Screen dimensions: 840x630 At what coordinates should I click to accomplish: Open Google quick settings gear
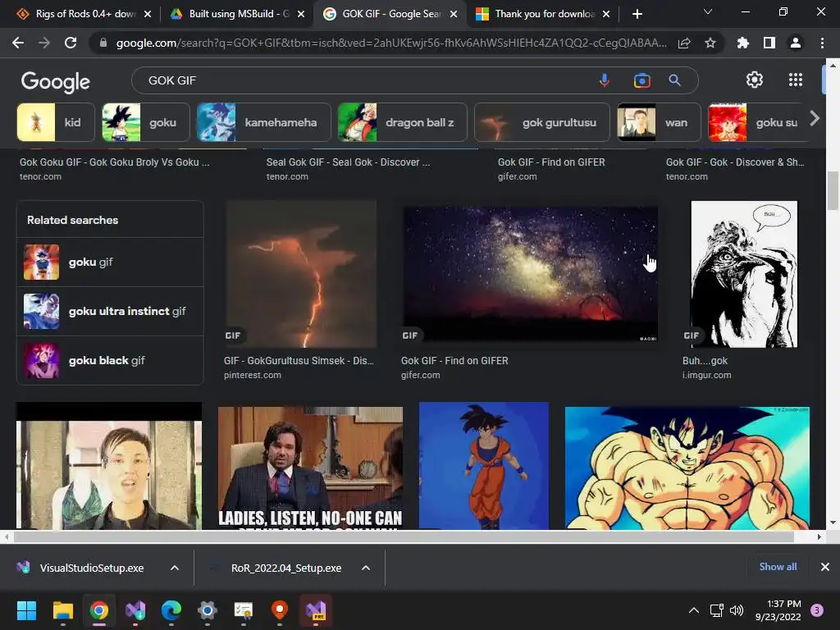coord(755,80)
